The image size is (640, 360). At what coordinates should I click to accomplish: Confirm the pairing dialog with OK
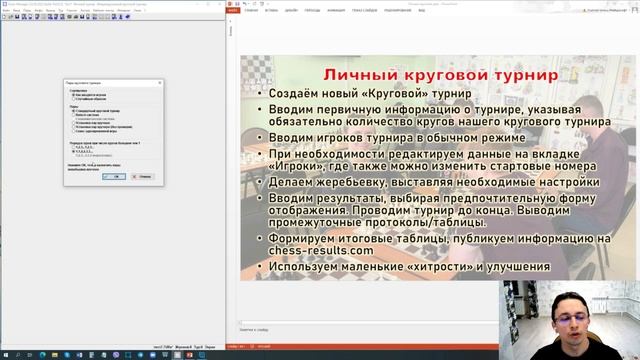pos(114,177)
